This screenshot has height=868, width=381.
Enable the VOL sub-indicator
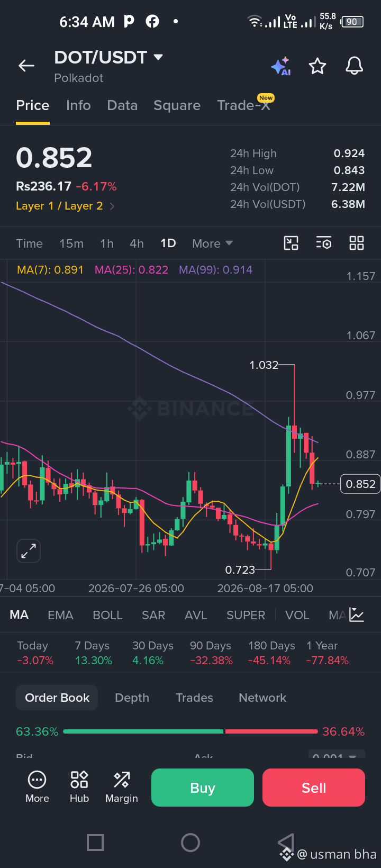(x=297, y=615)
